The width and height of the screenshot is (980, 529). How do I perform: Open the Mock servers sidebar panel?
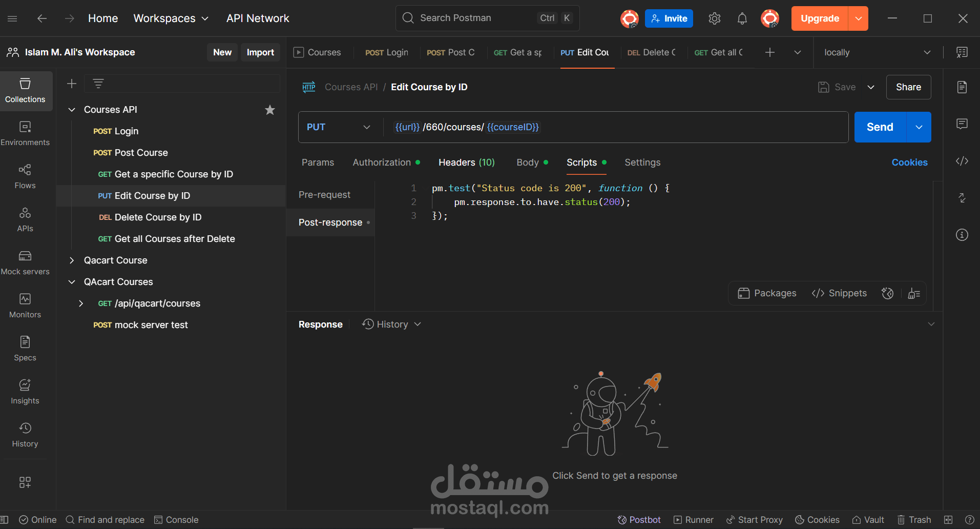[x=25, y=263]
